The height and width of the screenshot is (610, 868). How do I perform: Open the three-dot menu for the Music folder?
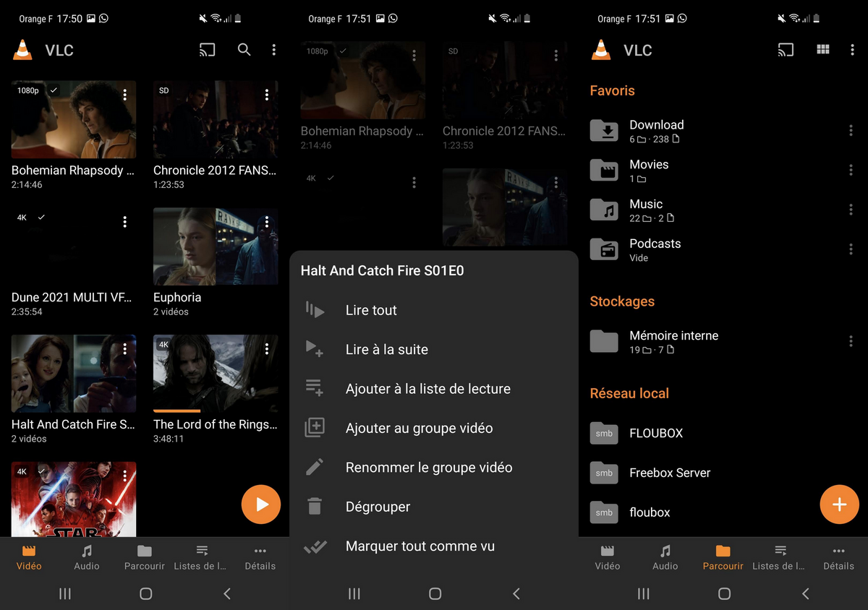click(851, 210)
